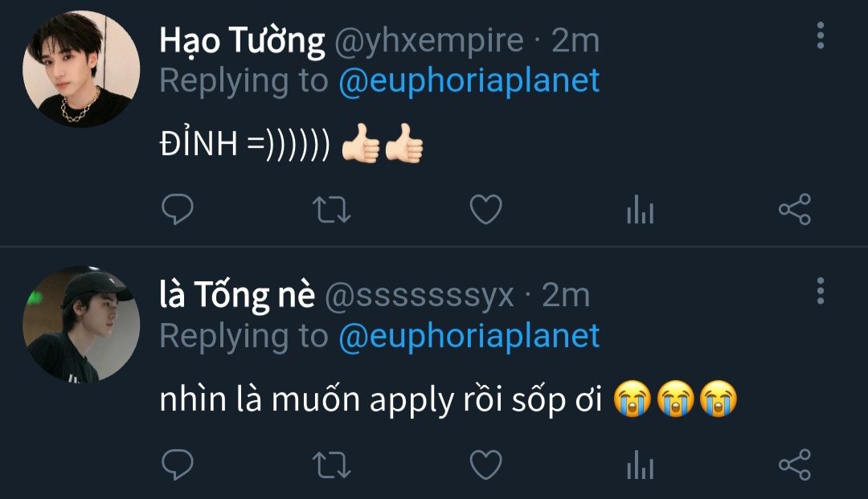The width and height of the screenshot is (868, 499).
Task: View analytics for Hạo Tường's tweet
Action: (x=640, y=211)
